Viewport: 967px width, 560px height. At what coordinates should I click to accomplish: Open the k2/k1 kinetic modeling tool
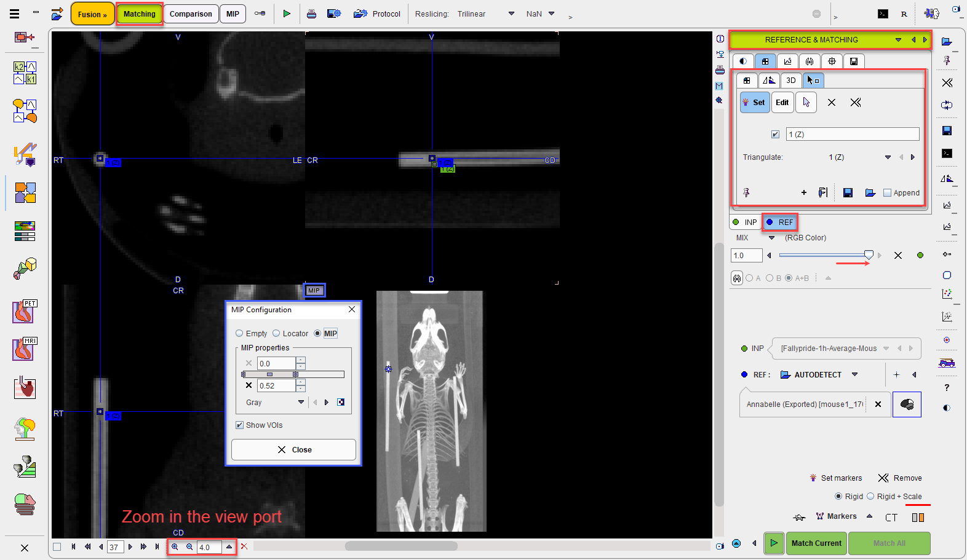pos(25,73)
